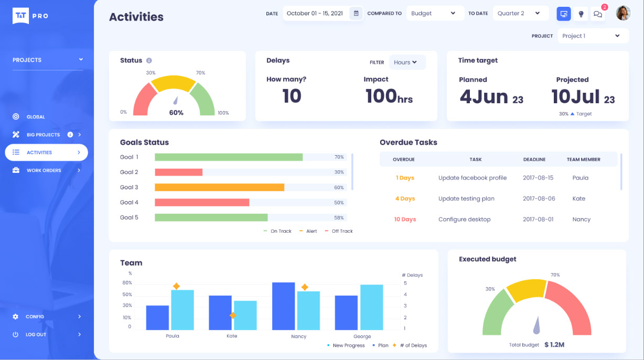Open Work Orders menu item
This screenshot has height=360, width=644.
point(46,170)
